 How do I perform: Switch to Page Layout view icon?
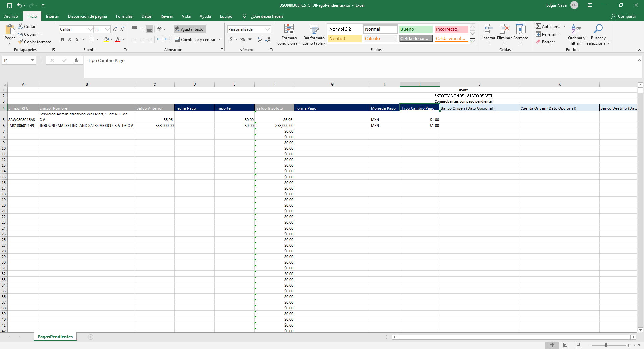(x=566, y=345)
